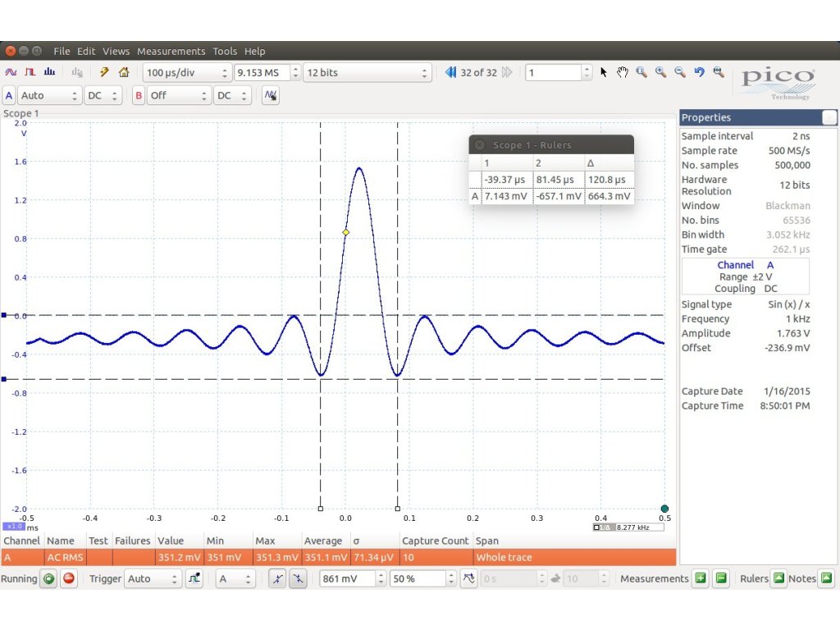Click the Capture Count column header

coord(435,541)
